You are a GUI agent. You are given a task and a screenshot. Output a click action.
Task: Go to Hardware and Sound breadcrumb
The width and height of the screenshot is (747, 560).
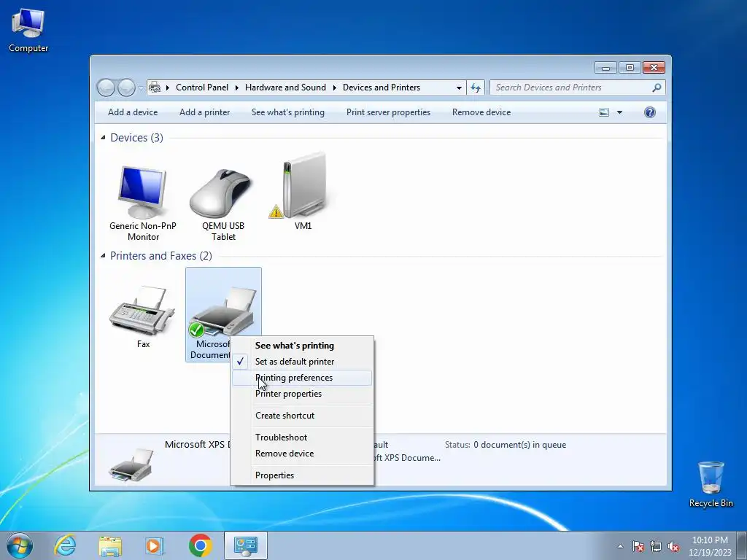tap(285, 87)
